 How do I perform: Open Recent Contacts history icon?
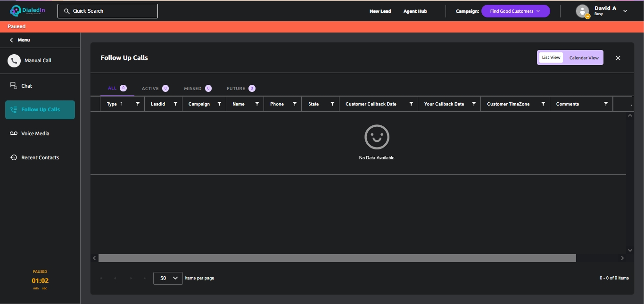tap(14, 157)
